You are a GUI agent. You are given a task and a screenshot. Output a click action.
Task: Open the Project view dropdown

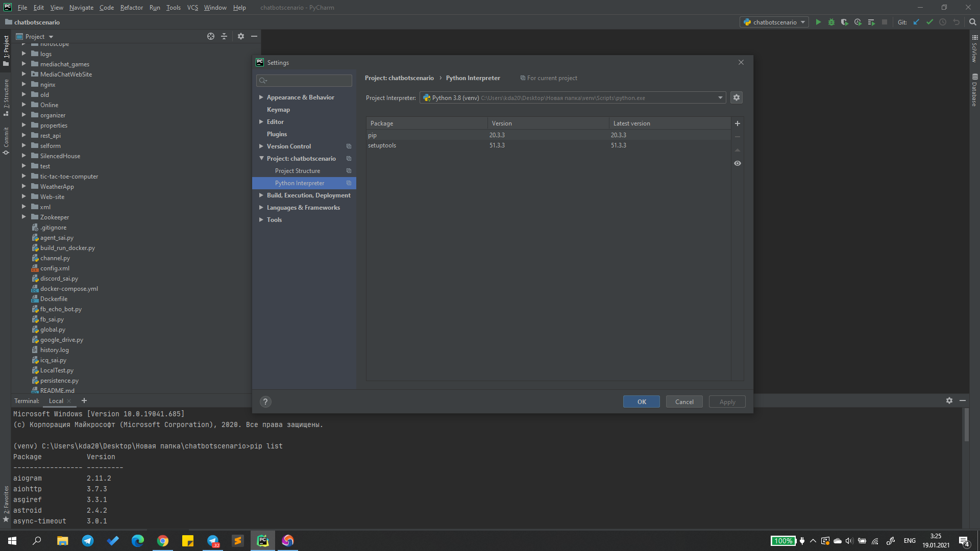tap(35, 36)
